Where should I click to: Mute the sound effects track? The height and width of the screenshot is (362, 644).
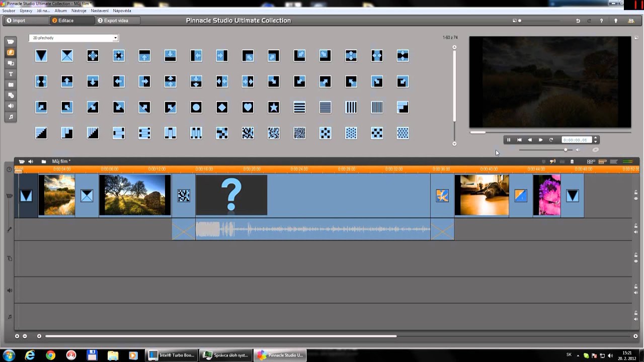pos(636,293)
